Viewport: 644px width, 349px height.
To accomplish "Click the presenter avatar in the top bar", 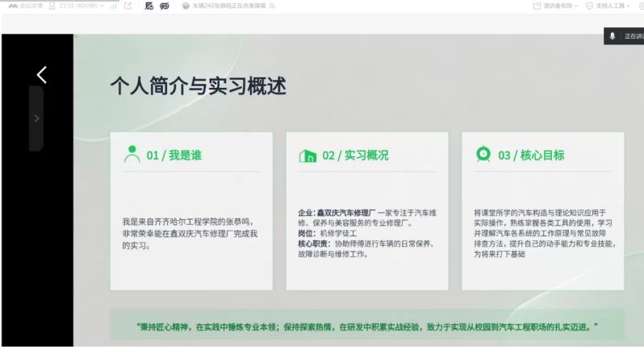I will coord(186,6).
